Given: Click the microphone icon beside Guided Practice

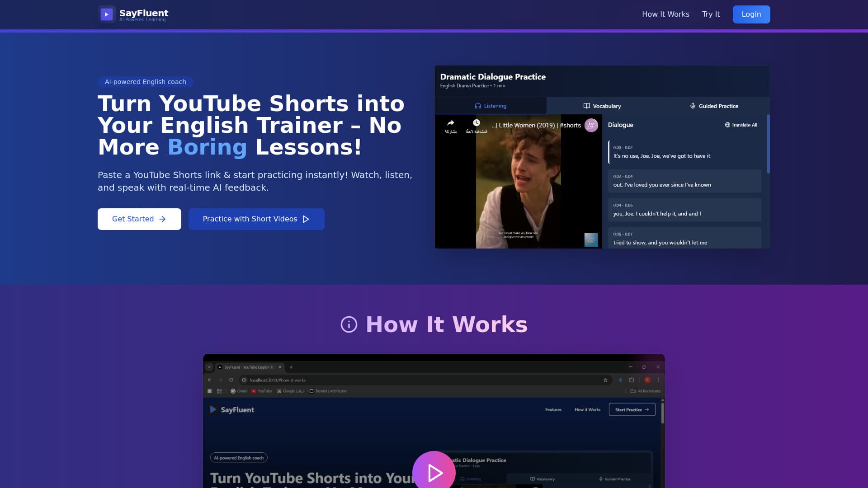Looking at the screenshot, I should 693,106.
